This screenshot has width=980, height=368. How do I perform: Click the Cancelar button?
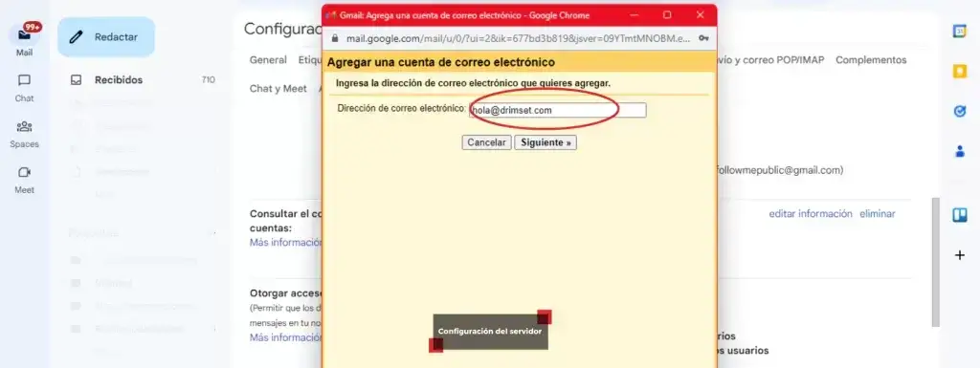click(x=487, y=142)
